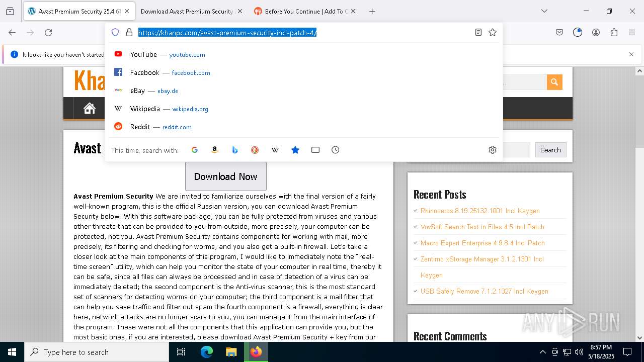Click Firefox taskbar icon
644x362 pixels.
tap(256, 352)
